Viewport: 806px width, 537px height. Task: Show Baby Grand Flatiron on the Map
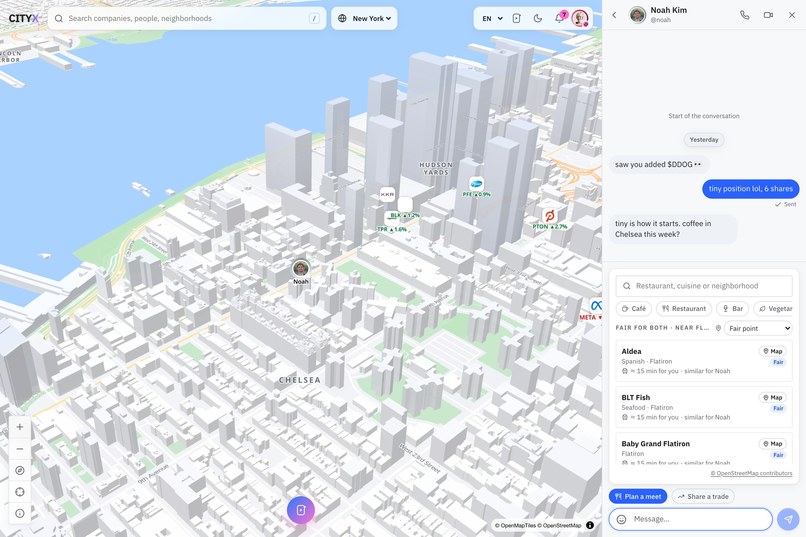(x=773, y=444)
